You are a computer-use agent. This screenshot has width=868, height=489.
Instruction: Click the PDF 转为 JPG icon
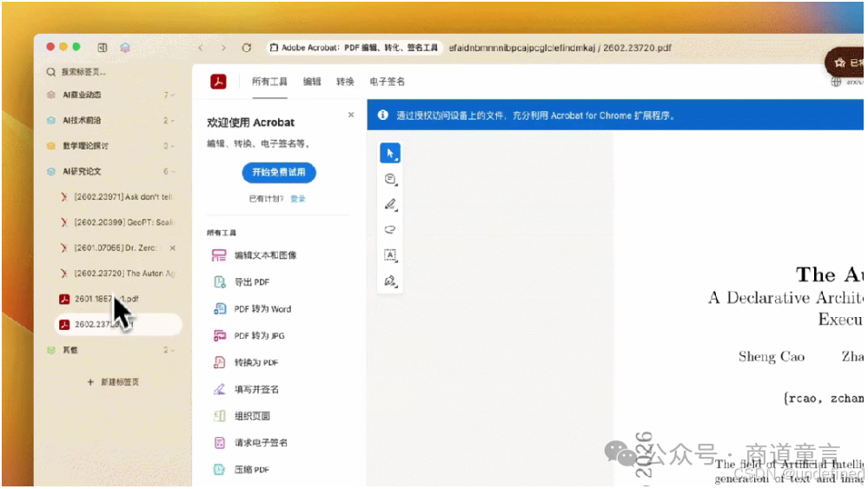(x=219, y=336)
